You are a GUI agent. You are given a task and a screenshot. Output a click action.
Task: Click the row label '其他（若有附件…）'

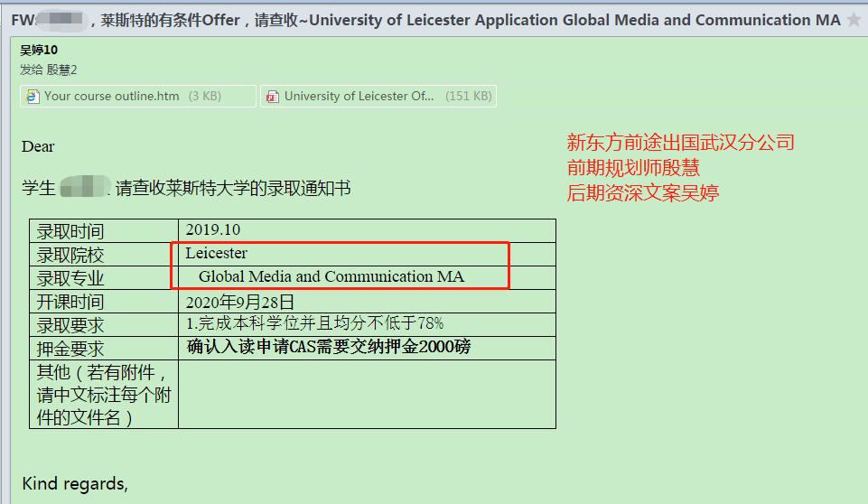(x=104, y=395)
